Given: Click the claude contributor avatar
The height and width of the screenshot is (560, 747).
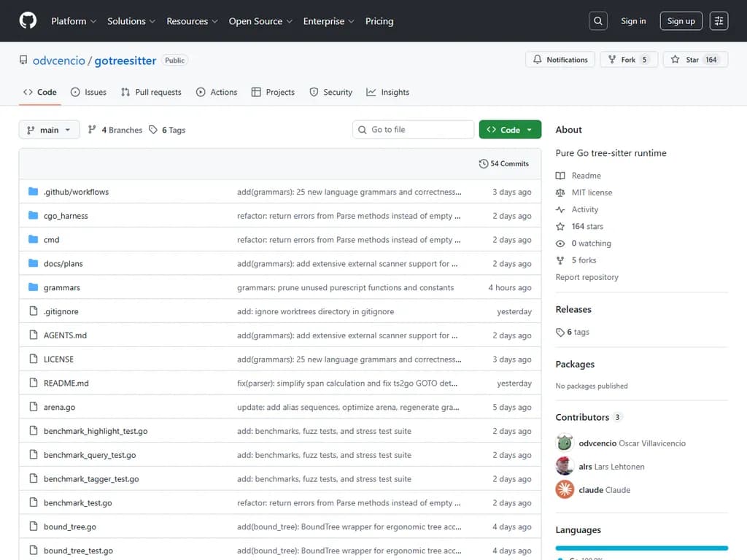Looking at the screenshot, I should point(565,490).
